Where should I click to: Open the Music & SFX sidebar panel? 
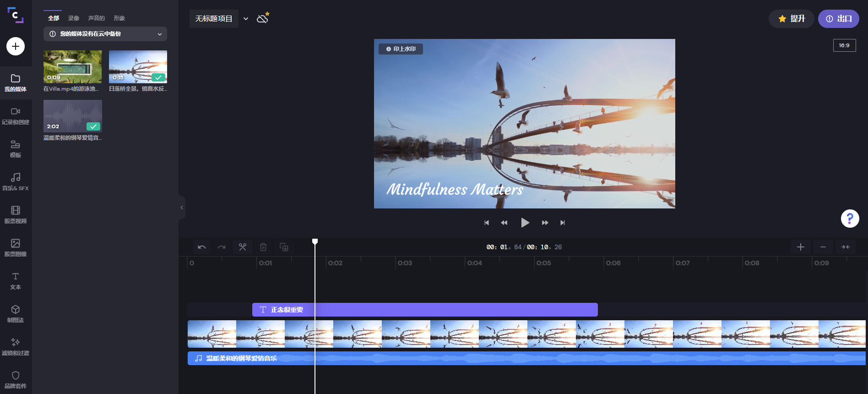tap(16, 182)
